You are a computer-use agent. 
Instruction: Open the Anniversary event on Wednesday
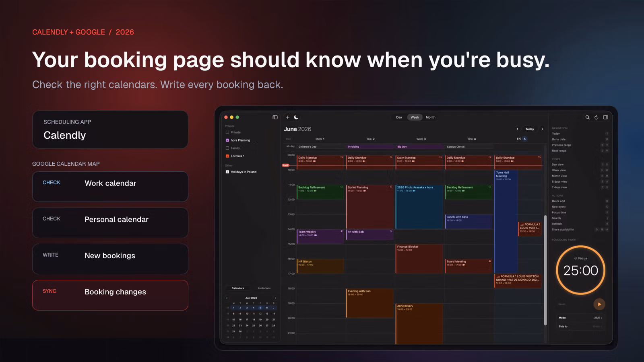(x=419, y=324)
